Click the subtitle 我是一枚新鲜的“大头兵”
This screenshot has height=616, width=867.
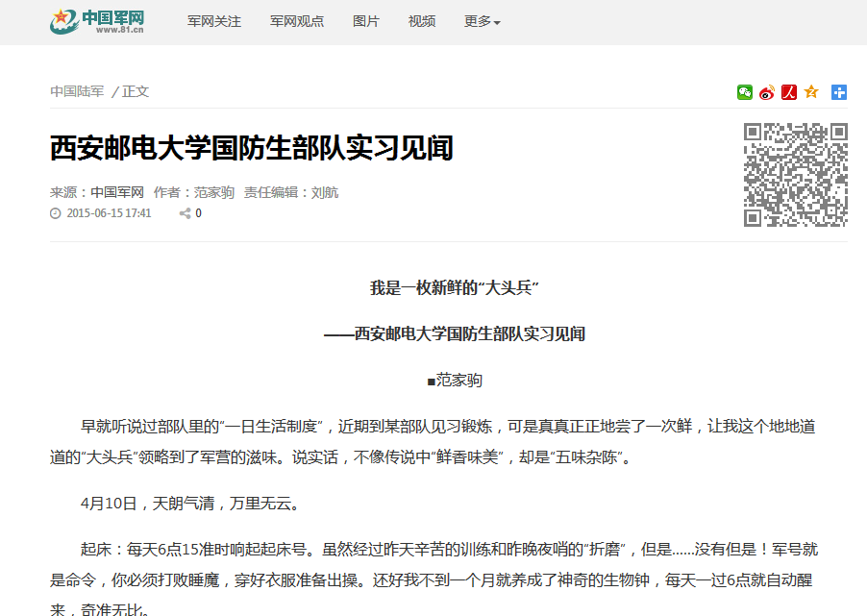pos(454,288)
